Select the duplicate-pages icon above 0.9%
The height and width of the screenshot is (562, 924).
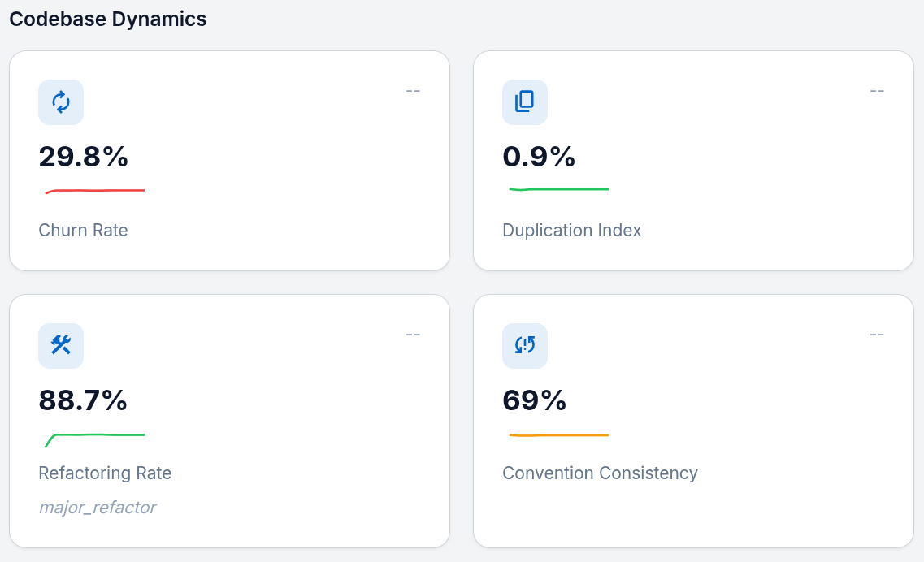click(x=525, y=102)
